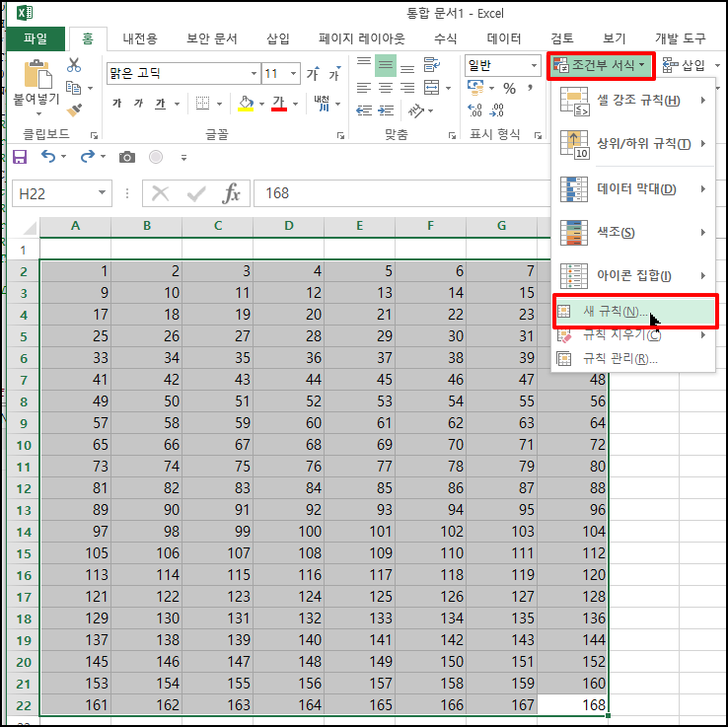The width and height of the screenshot is (728, 727).
Task: Click accounting number format icon
Action: (475, 87)
